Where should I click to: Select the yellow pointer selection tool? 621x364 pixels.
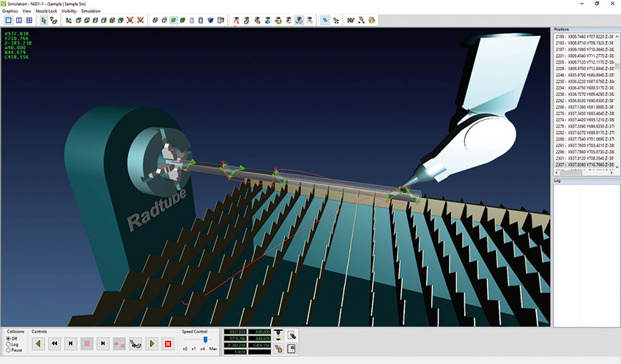coord(43,21)
